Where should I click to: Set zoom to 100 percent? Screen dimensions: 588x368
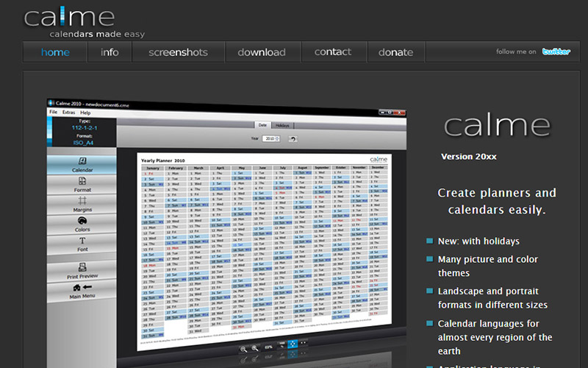point(282,344)
